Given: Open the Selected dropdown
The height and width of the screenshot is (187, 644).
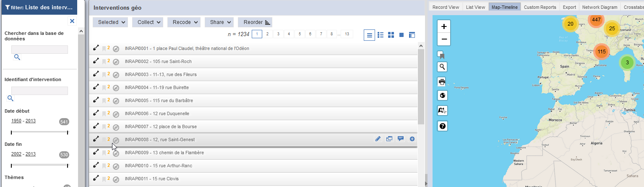Looking at the screenshot, I should (111, 22).
